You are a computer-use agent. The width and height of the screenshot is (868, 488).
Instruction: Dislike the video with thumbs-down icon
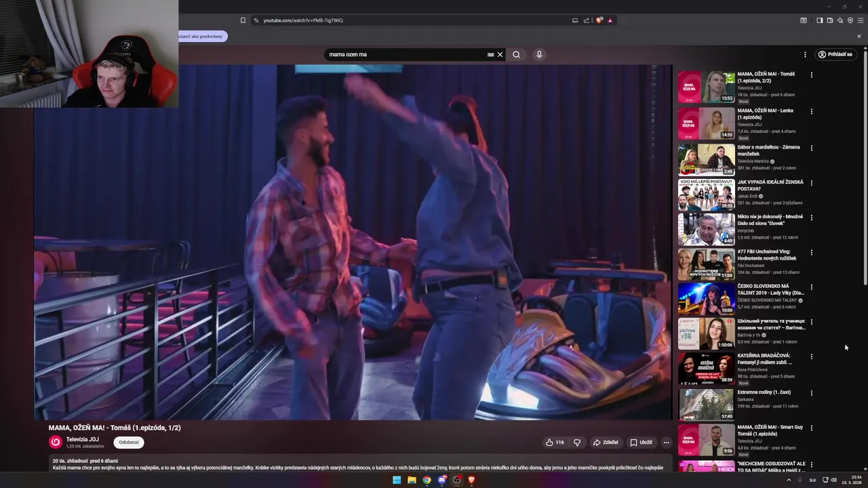click(577, 443)
